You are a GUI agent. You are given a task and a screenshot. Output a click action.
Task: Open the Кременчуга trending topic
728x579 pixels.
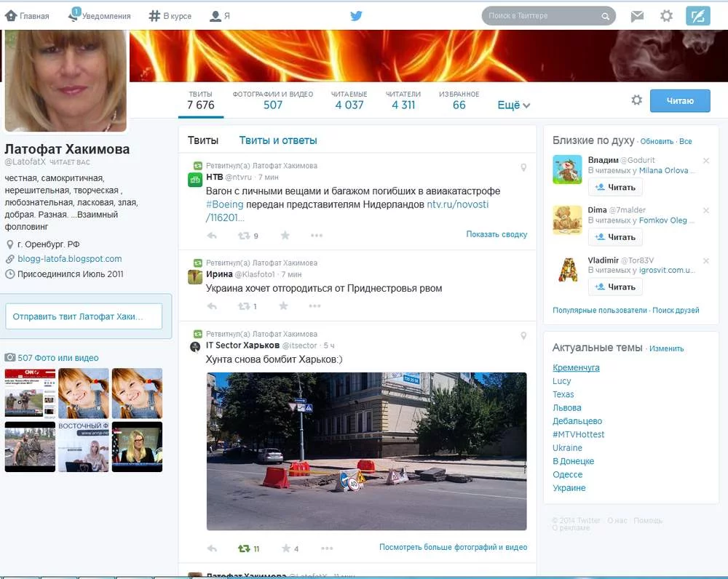(576, 367)
